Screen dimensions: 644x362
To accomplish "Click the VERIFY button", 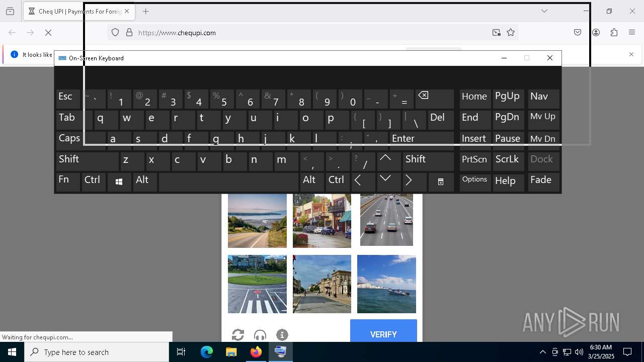I will pyautogui.click(x=383, y=331).
